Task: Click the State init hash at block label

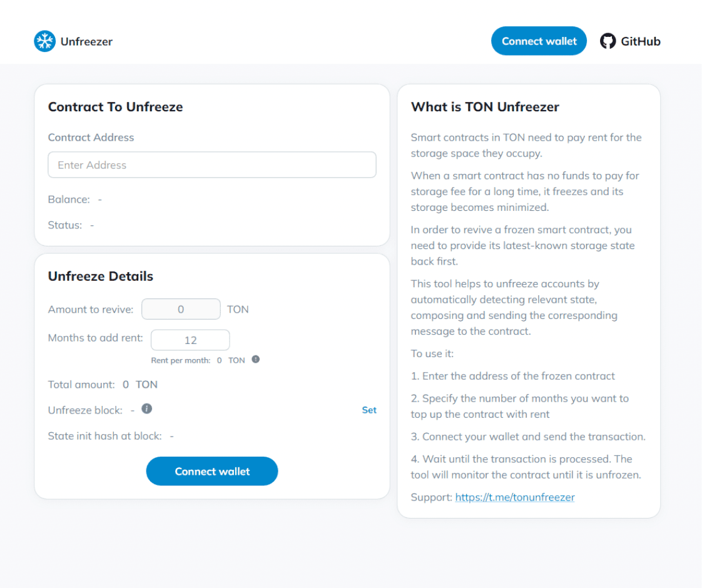Action: pos(104,436)
